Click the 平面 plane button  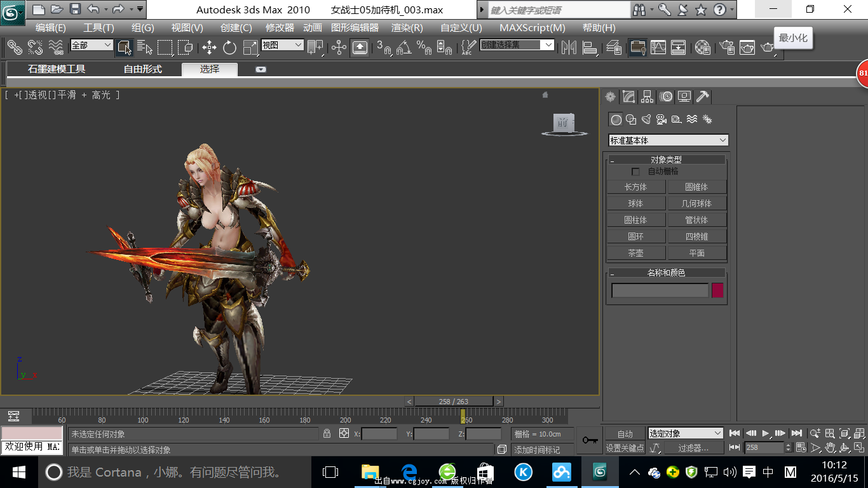click(x=697, y=253)
